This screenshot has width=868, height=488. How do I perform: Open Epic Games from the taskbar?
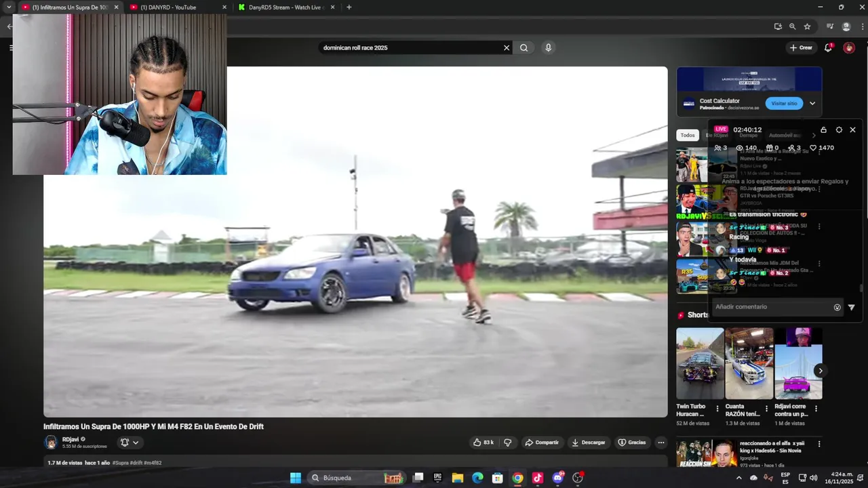(437, 478)
